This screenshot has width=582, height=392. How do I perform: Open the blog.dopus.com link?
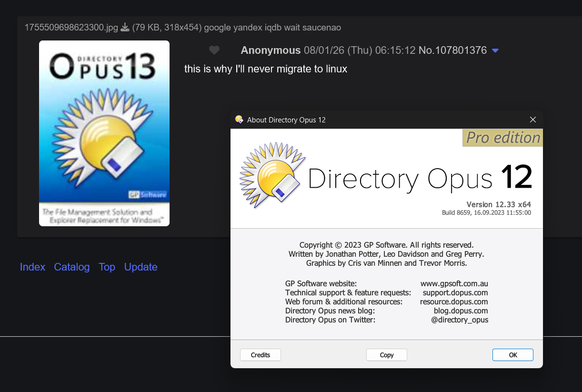point(460,311)
